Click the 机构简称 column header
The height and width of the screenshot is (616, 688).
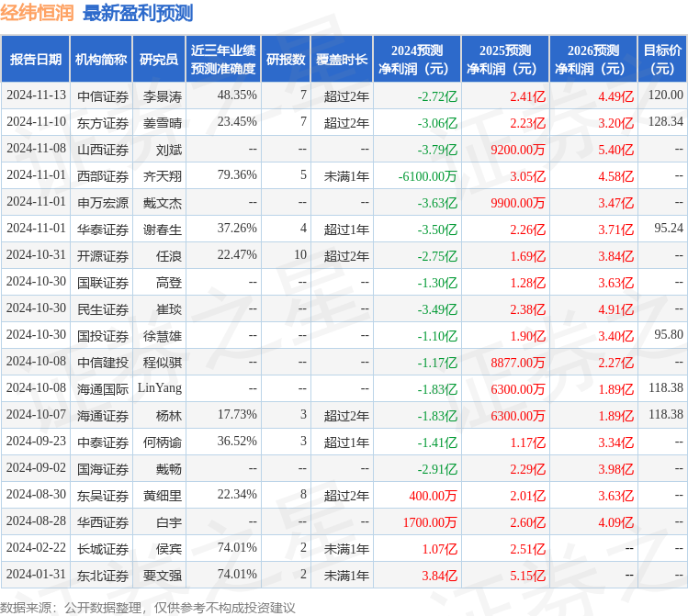click(x=101, y=60)
